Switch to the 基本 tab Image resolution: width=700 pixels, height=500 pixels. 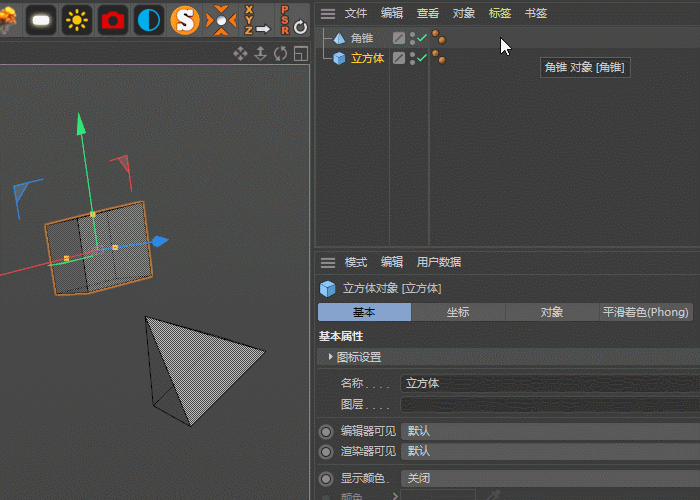(x=364, y=312)
